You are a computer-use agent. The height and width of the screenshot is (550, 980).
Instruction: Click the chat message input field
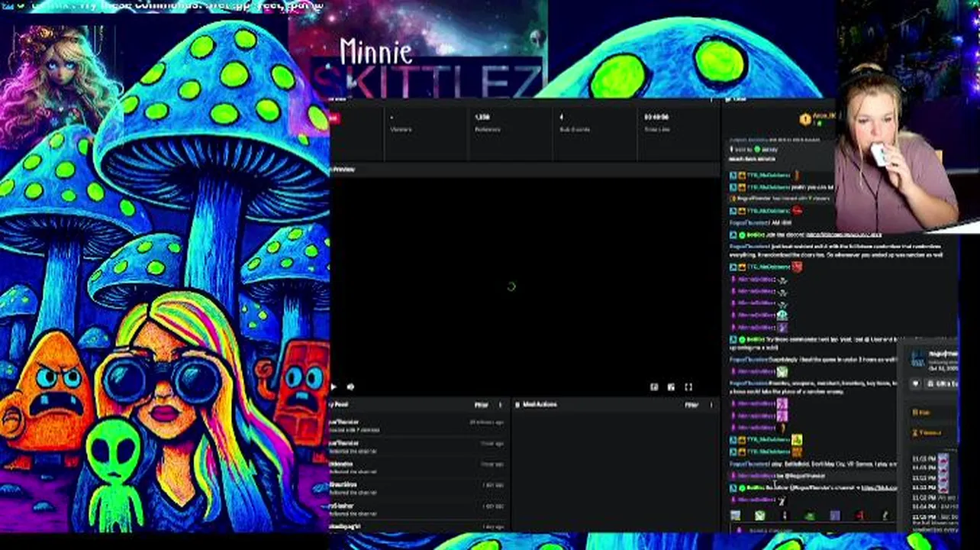(x=813, y=529)
